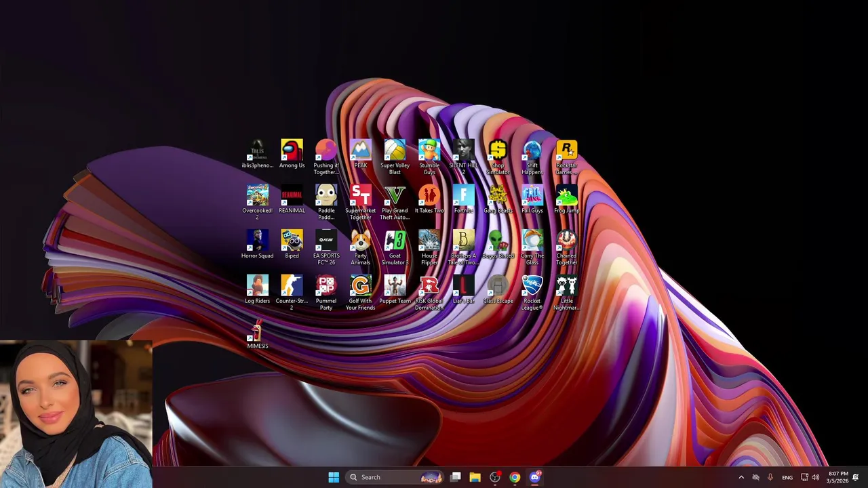Select the Shift Happens icon
Image resolution: width=868 pixels, height=488 pixels.
pos(532,157)
